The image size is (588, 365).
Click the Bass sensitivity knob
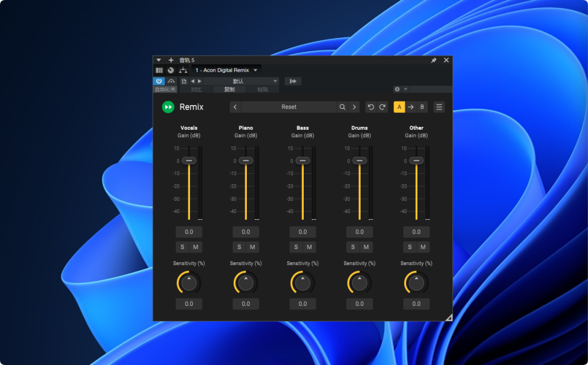click(x=303, y=283)
